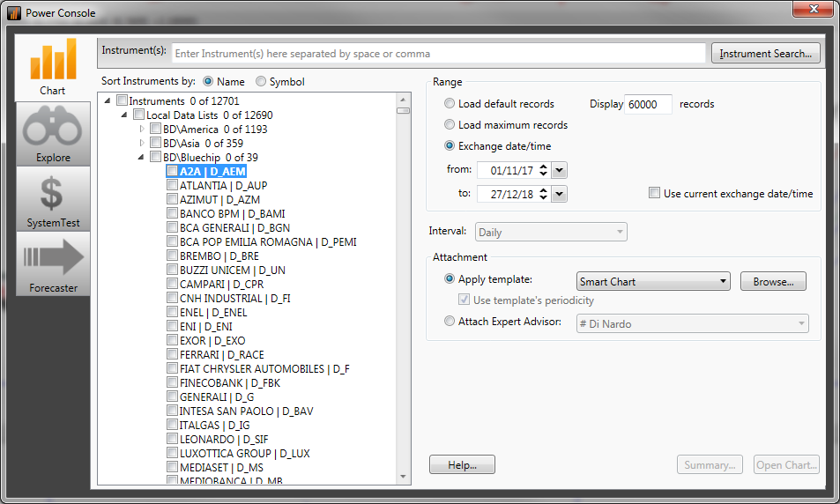Open the Smart Chart template dropdown
The image size is (840, 504).
point(723,281)
